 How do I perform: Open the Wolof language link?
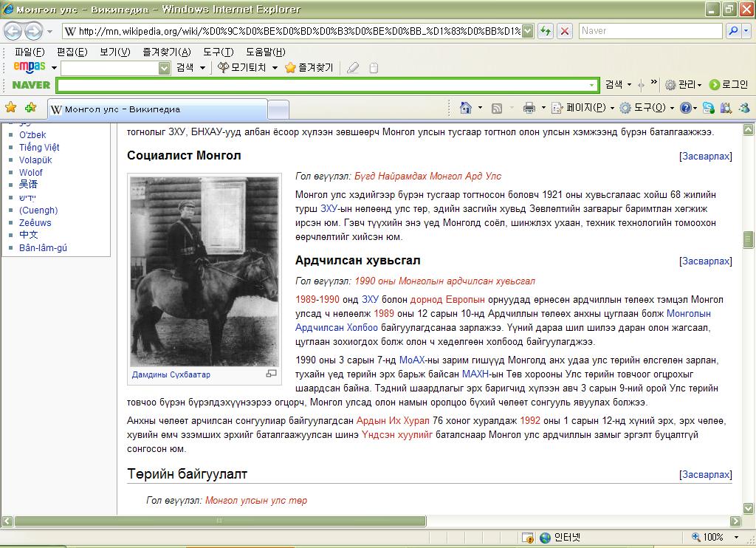31,173
